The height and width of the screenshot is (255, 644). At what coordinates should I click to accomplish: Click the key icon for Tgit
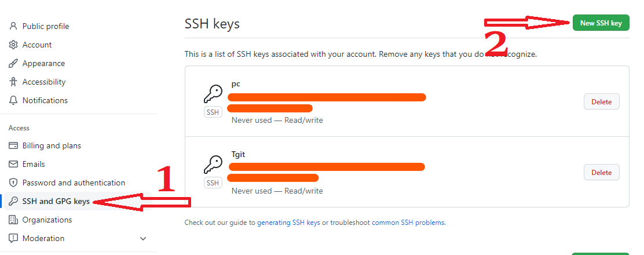[213, 165]
